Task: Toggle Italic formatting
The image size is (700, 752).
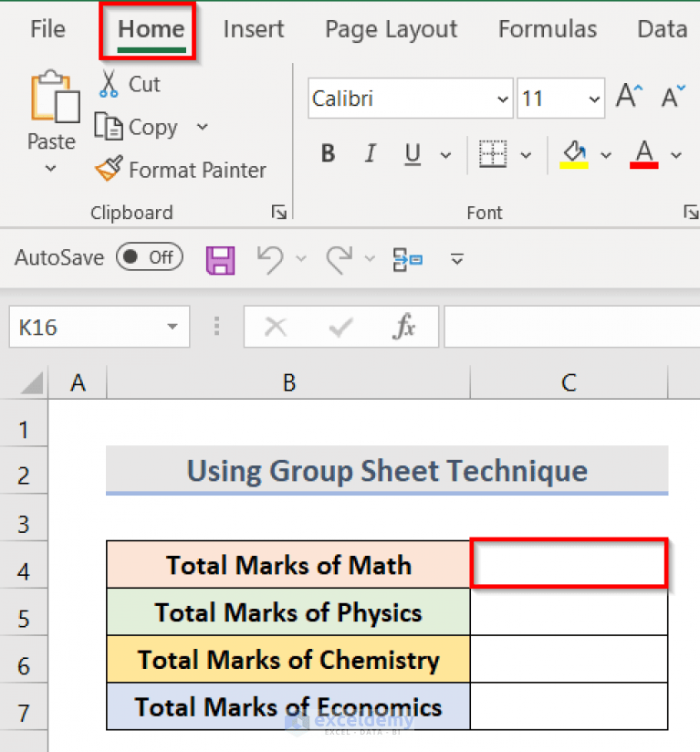Action: click(370, 153)
